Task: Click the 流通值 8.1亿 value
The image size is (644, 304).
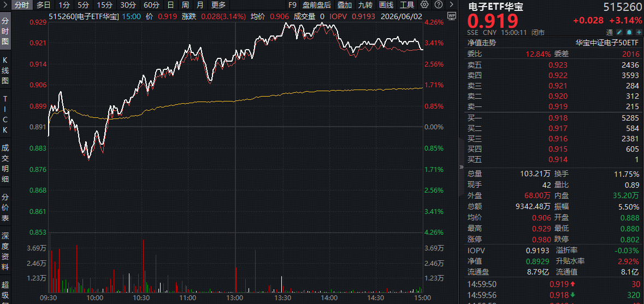Action: (630, 272)
